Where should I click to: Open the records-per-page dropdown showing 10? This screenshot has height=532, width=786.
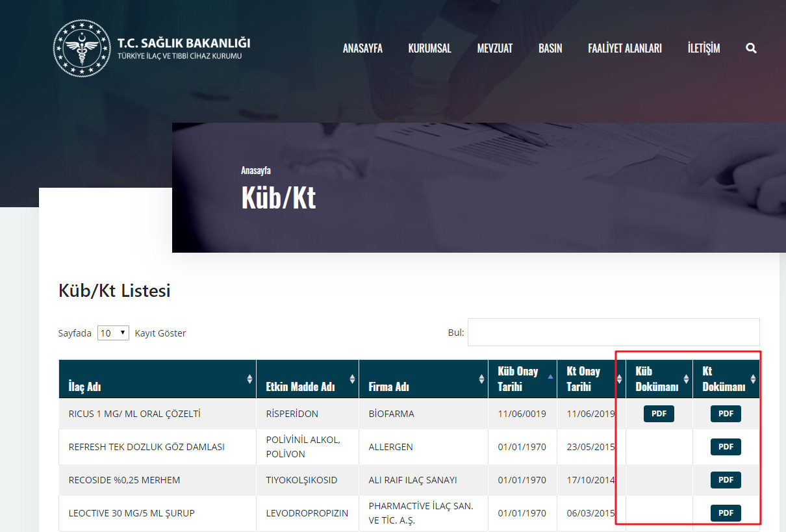tap(113, 333)
